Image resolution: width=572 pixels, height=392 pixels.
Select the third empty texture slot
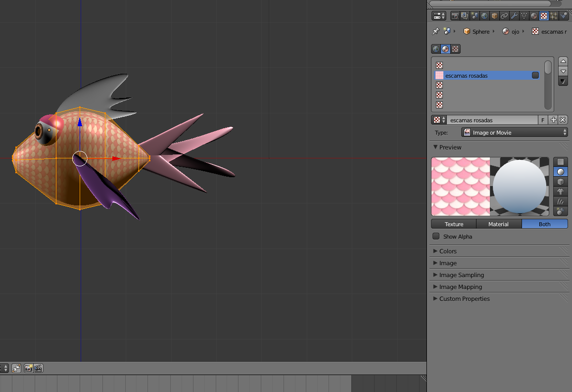click(x=487, y=85)
